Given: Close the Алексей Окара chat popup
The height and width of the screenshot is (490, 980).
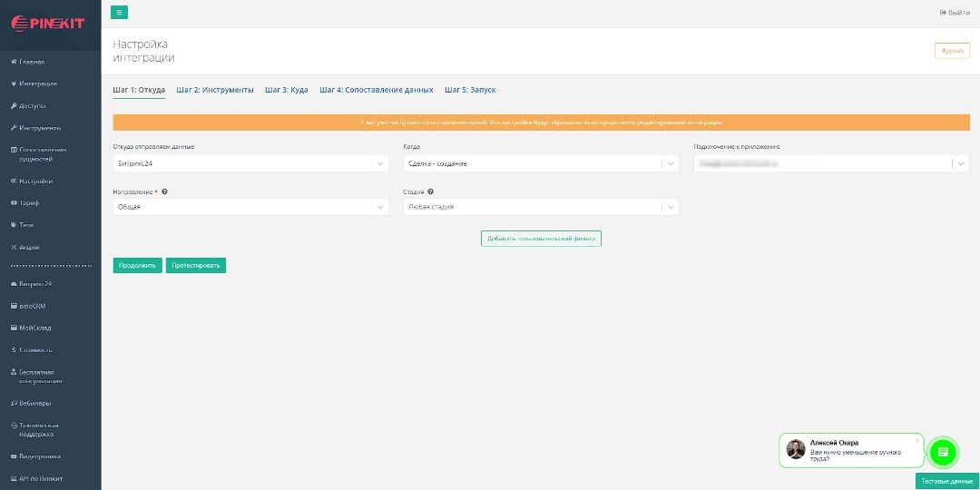Looking at the screenshot, I should (916, 440).
